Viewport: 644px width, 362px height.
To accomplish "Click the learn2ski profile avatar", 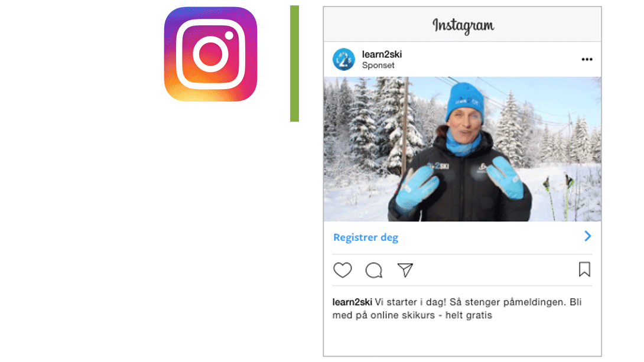I will pyautogui.click(x=344, y=60).
